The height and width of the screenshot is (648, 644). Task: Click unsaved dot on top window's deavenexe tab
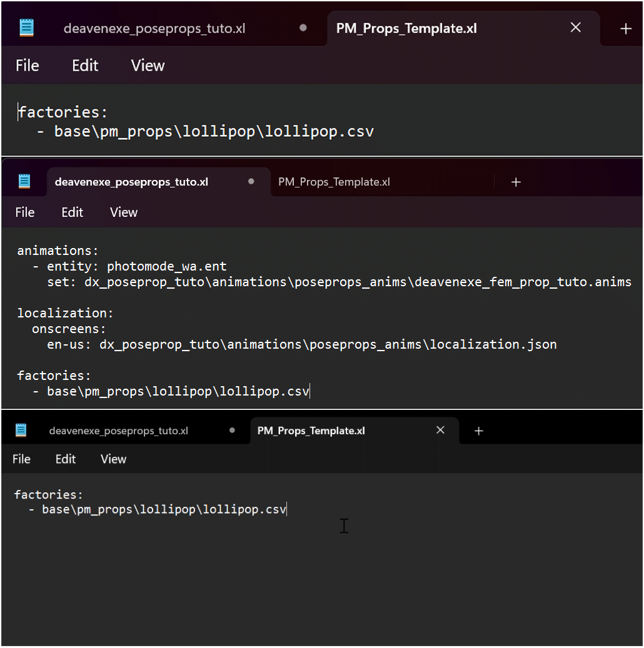[303, 28]
